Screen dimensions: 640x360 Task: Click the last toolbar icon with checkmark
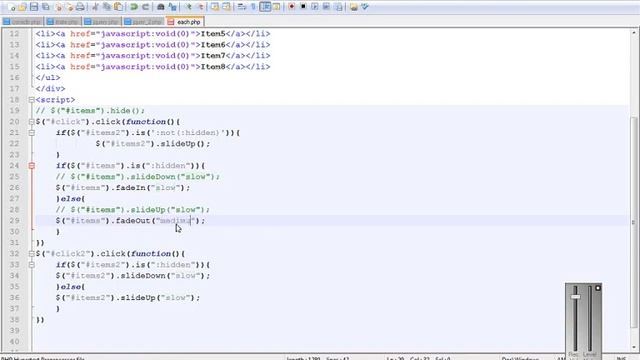coord(365,7)
